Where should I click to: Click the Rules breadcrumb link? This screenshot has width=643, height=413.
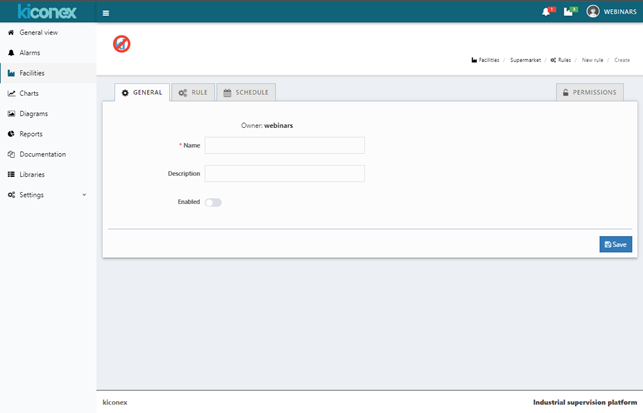561,60
